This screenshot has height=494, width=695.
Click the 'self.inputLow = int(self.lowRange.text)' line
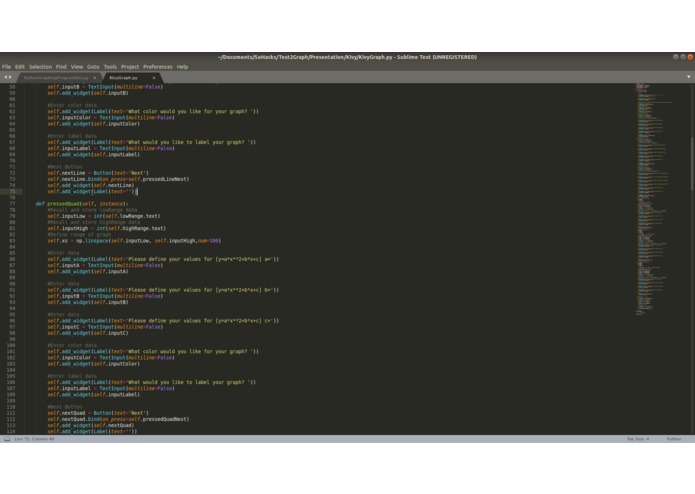click(x=104, y=216)
